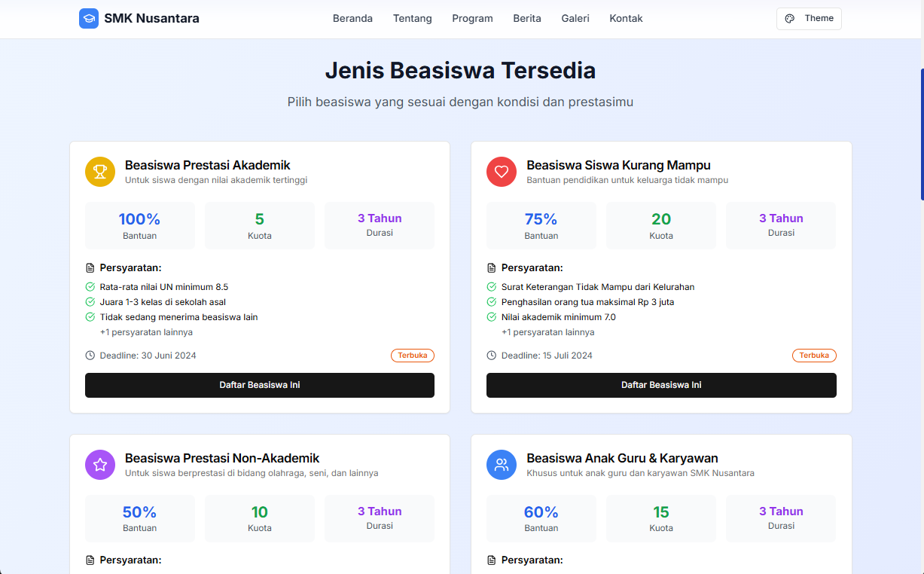This screenshot has height=574, width=924.
Task: Click the palette icon in the Theme button
Action: click(x=790, y=19)
